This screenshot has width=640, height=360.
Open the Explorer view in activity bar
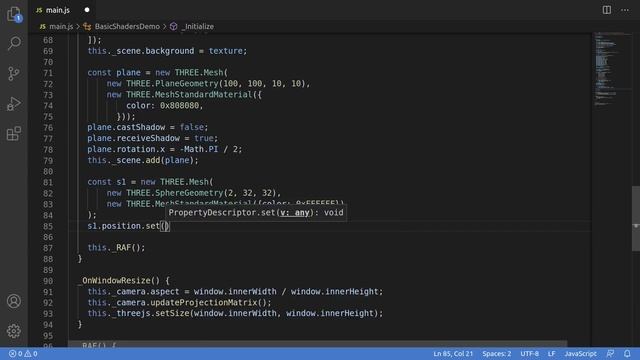click(x=14, y=14)
